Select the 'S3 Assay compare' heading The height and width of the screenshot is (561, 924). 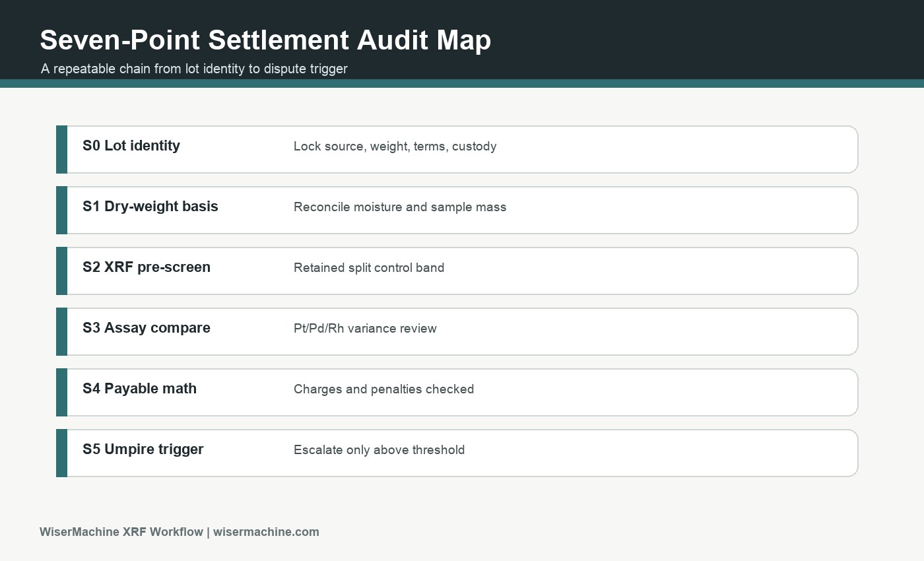point(147,328)
